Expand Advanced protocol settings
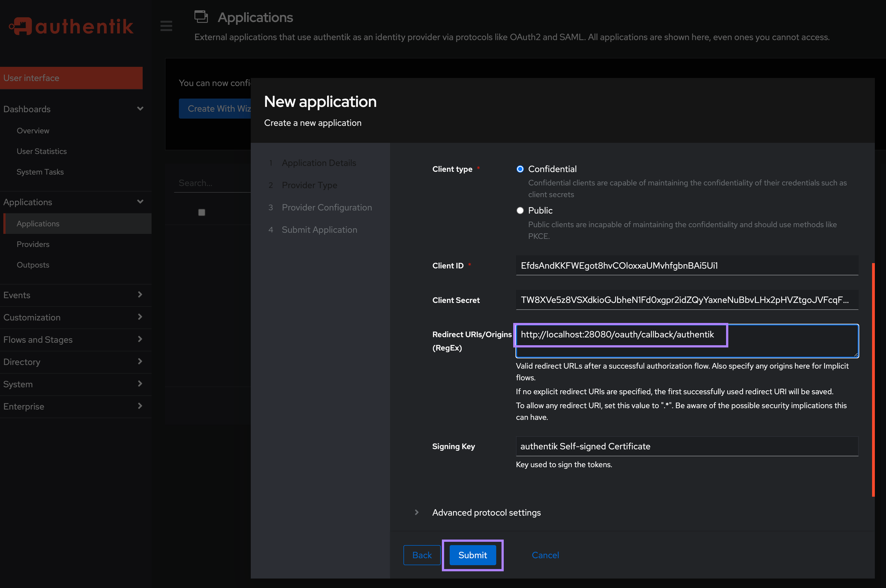 click(x=486, y=512)
